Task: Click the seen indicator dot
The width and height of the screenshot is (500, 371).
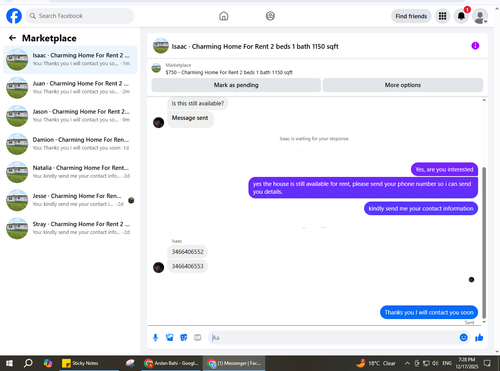Action: 471,280
